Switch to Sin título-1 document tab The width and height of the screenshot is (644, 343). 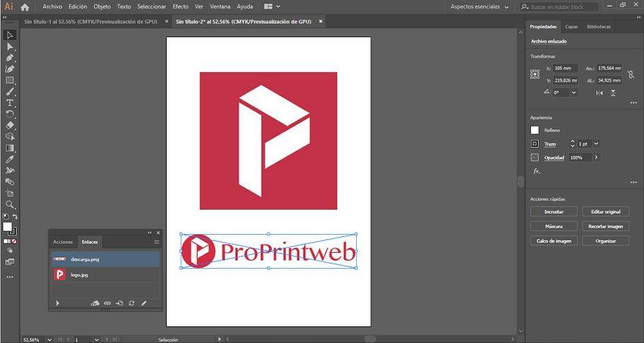(x=90, y=22)
